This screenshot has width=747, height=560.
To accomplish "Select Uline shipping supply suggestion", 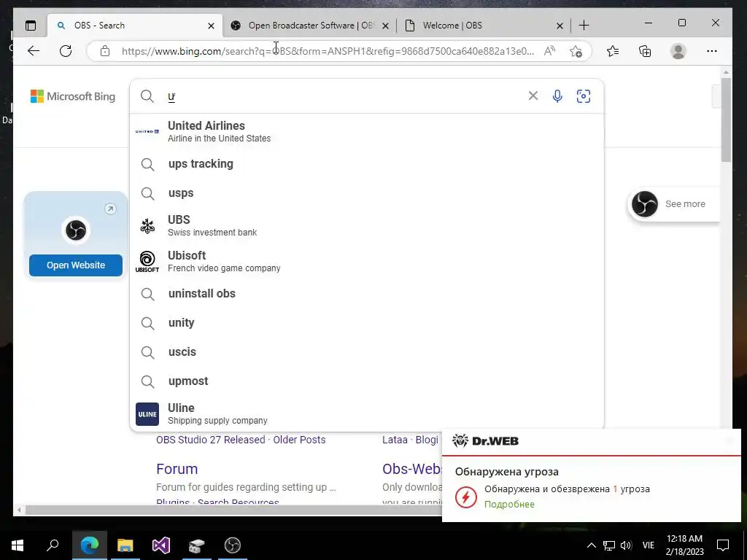I will tap(367, 413).
